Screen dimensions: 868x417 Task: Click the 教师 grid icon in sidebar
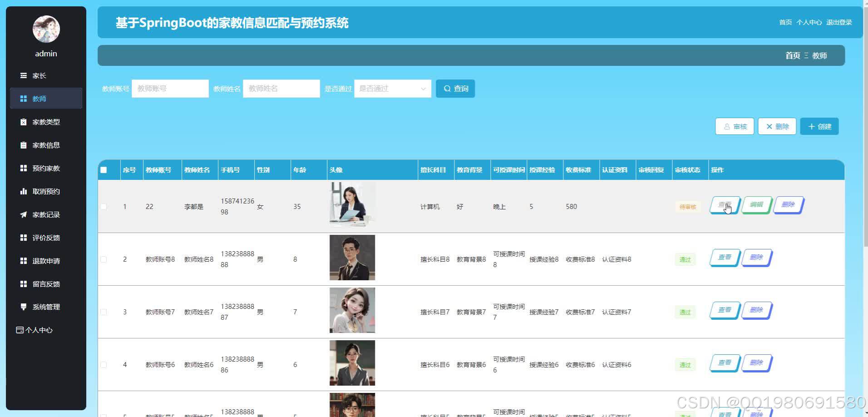[x=24, y=99]
